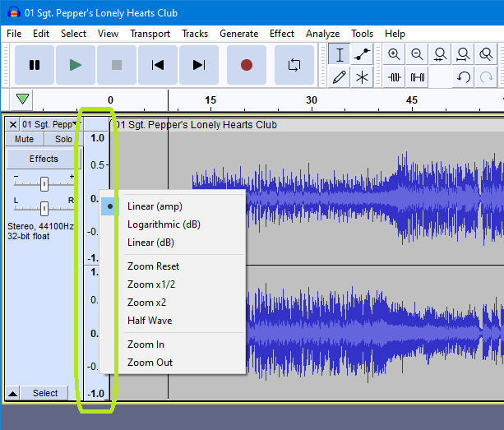Click the track gain slider handle
504x430 pixels.
44,184
